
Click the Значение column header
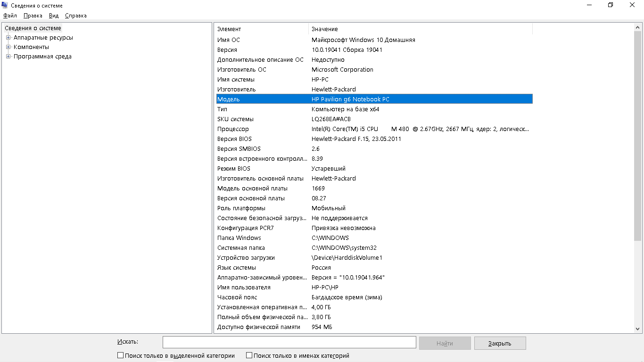421,29
